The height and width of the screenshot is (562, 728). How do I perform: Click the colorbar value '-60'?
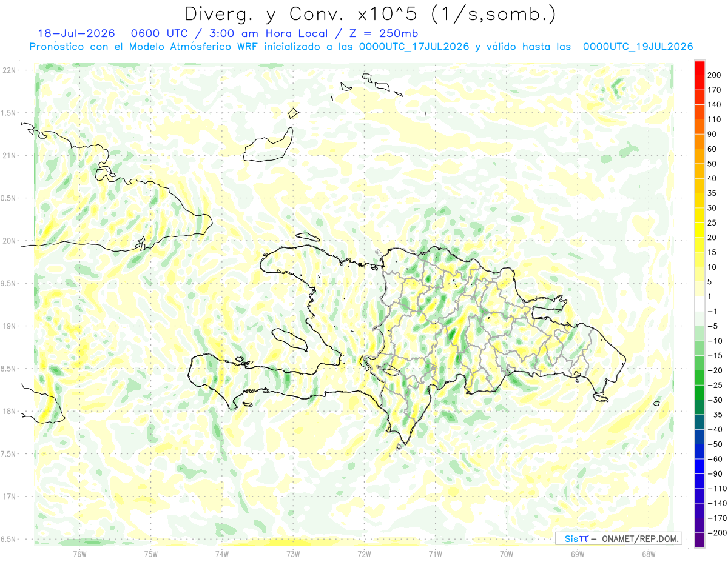715,460
